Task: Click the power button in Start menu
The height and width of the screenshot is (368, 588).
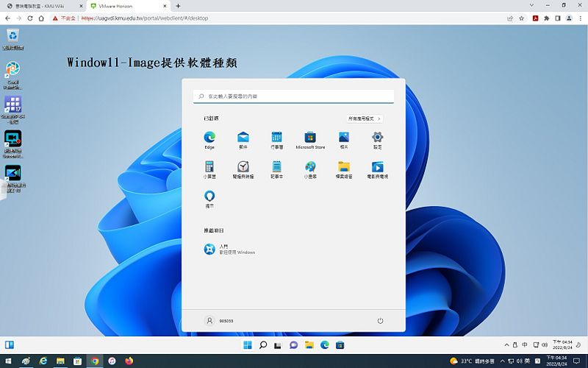Action: pos(380,321)
